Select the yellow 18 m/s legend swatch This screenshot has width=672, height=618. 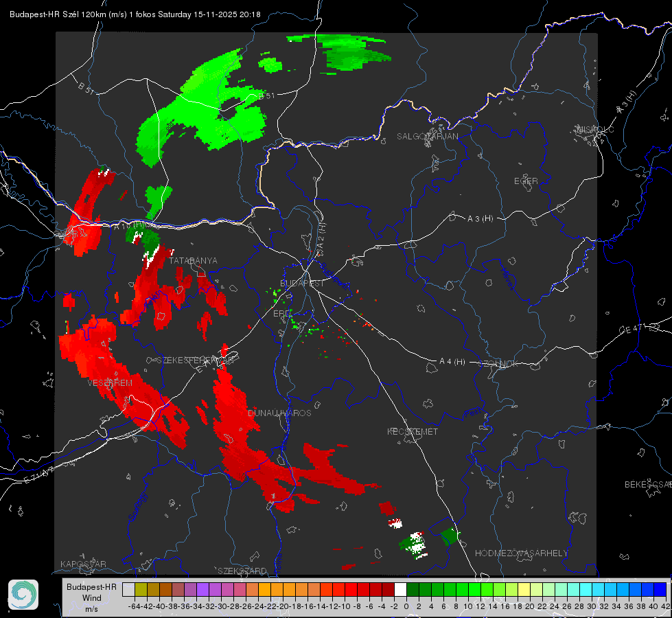pos(524,589)
